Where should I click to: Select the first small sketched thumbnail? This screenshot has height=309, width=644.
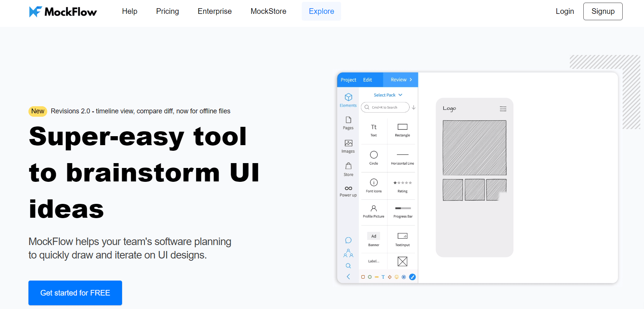(453, 190)
